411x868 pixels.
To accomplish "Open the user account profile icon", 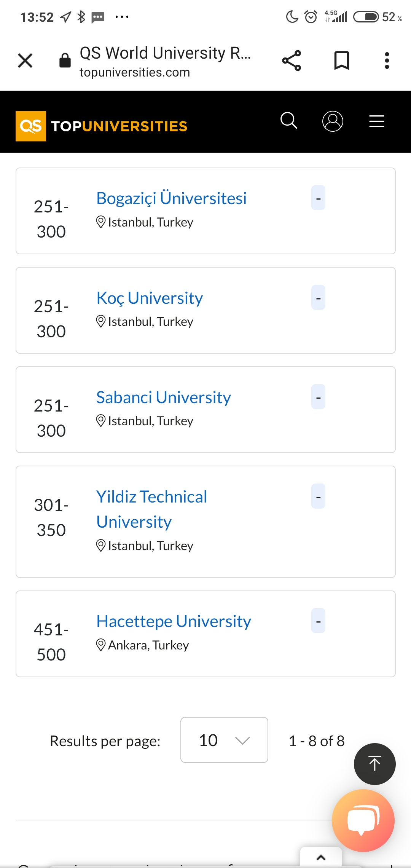I will pyautogui.click(x=333, y=121).
